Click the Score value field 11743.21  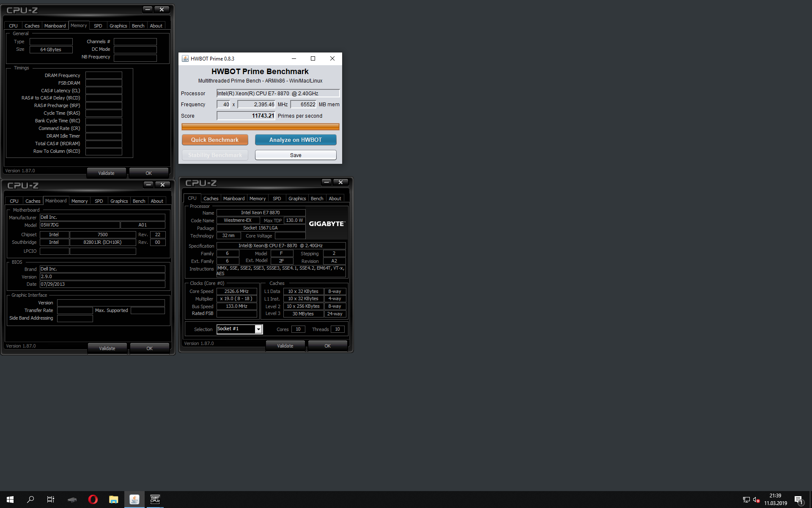(246, 116)
